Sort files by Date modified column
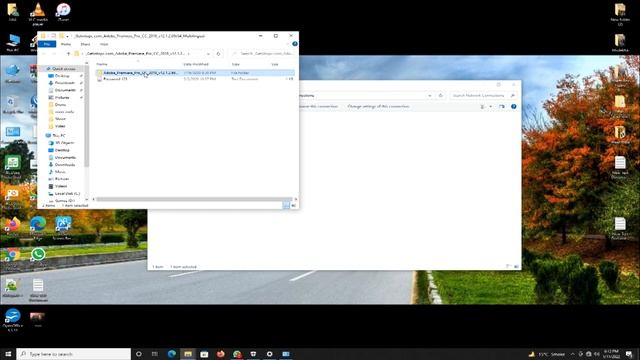This screenshot has width=640, height=360. pyautogui.click(x=196, y=64)
